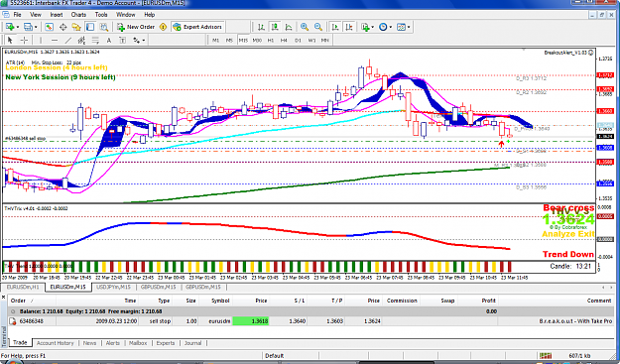The image size is (620, 364).
Task: Zoom in on the chart
Action: 305,27
